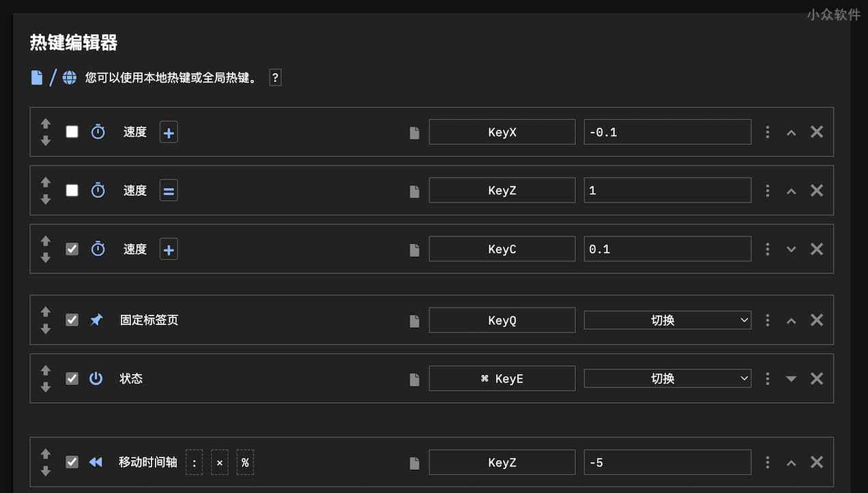Open the 切换 dropdown for 状态

pos(667,378)
